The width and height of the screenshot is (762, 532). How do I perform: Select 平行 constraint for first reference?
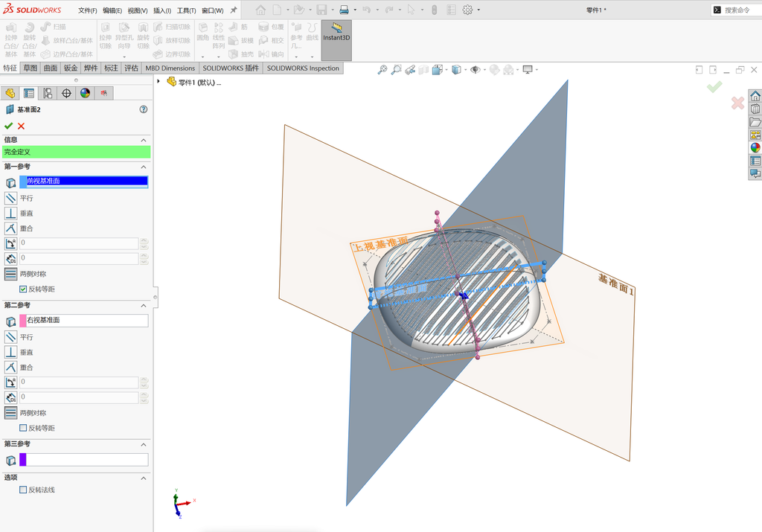(10, 198)
